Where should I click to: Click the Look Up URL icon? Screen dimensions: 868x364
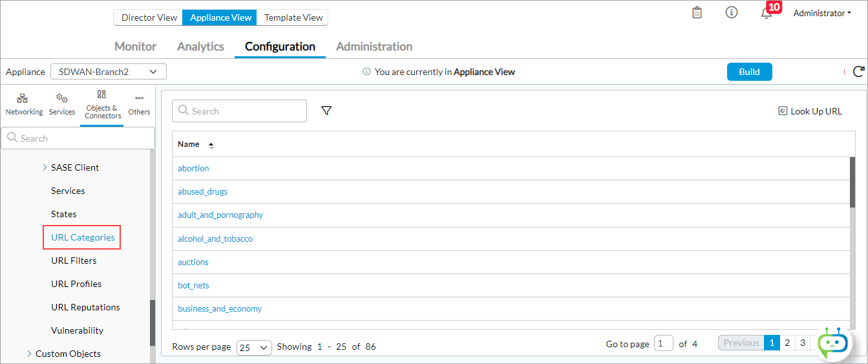coord(783,111)
